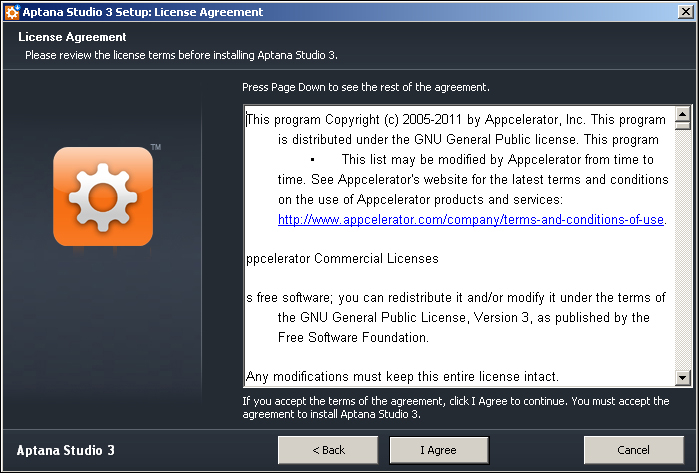Click the first line 'This program Copyright (c) 2005-2011'

(x=456, y=120)
